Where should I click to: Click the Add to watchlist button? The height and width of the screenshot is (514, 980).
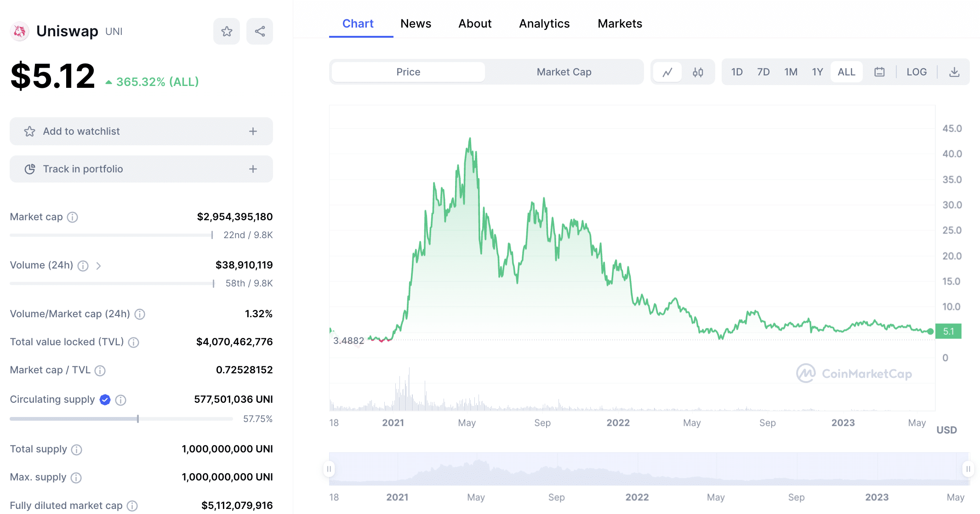[141, 131]
